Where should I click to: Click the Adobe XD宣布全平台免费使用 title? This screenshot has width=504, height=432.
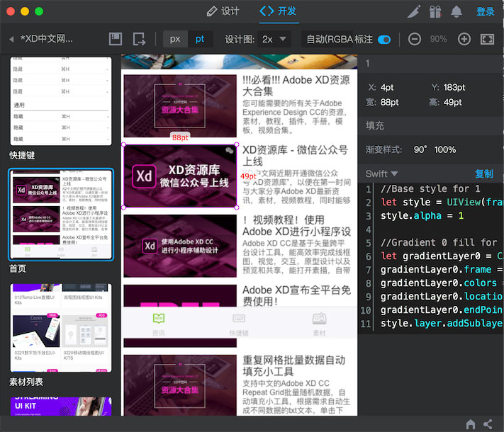[x=296, y=295]
